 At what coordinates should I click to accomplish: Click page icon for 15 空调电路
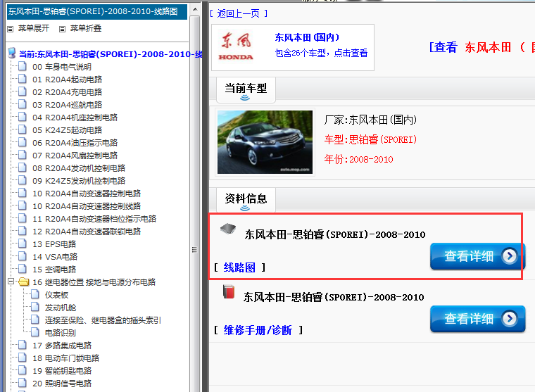point(23,269)
